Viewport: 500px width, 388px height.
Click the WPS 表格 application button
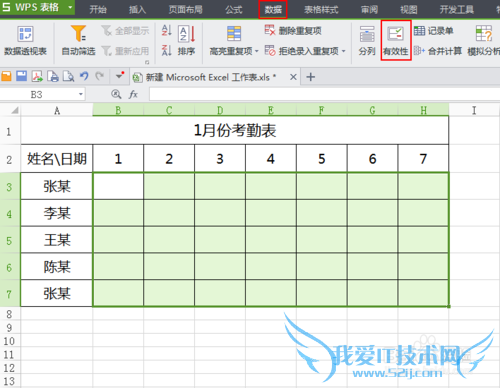pos(37,7)
